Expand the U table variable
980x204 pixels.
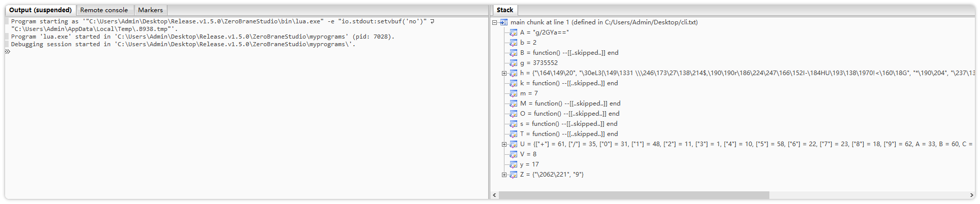pos(504,144)
